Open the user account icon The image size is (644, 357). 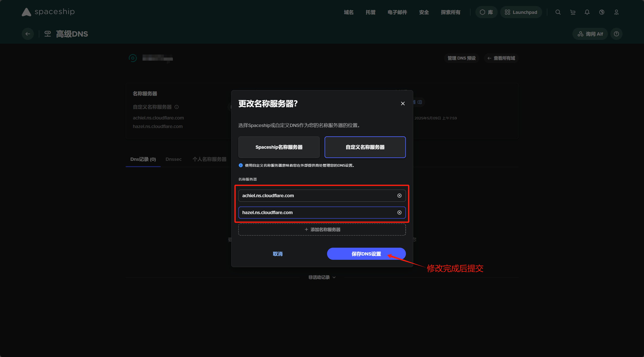point(616,12)
